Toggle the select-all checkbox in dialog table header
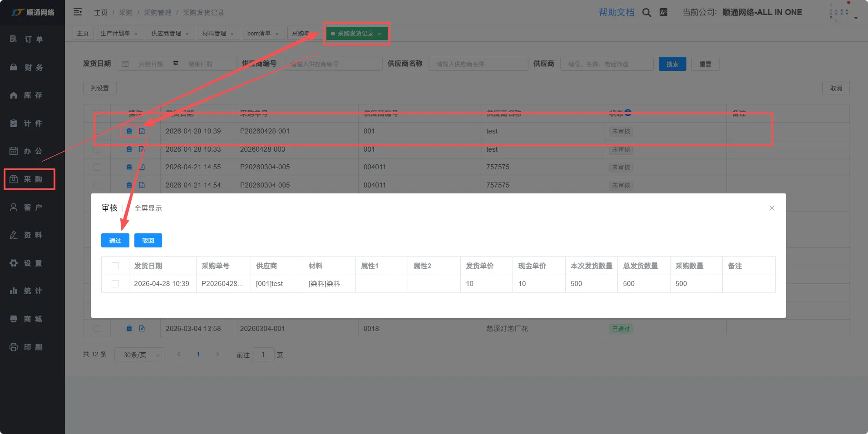Viewport: 868px width, 434px height. (x=115, y=266)
